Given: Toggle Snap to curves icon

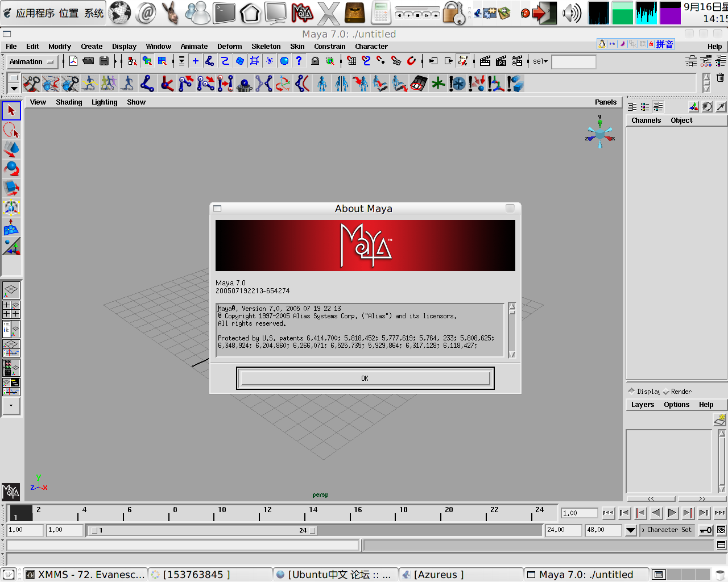Looking at the screenshot, I should (x=366, y=61).
